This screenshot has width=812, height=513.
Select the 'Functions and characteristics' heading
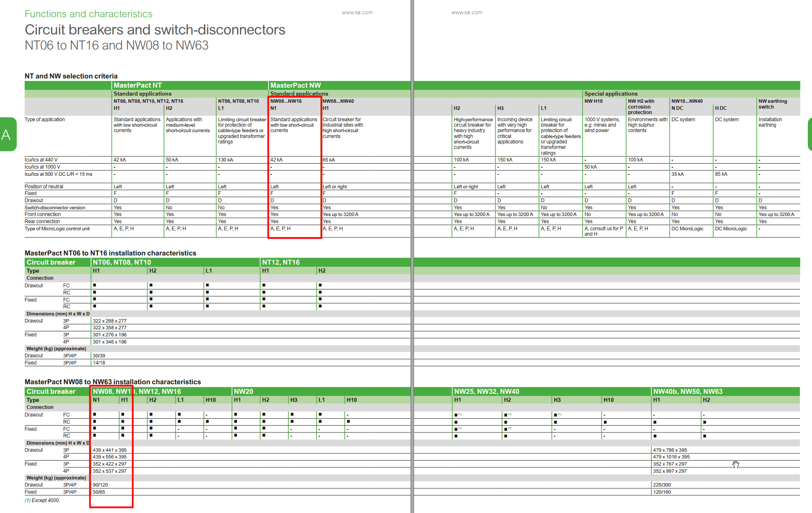88,14
